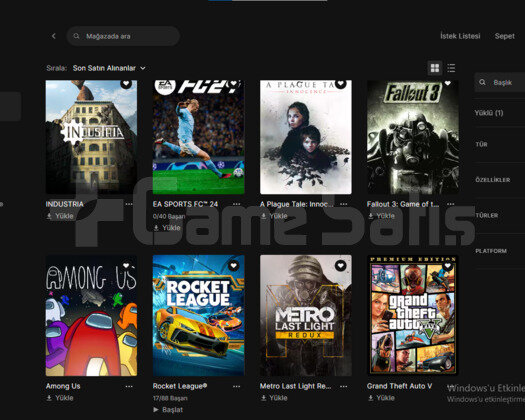Screen dimensions: 525x420
Task: Open more options for INDUSTRIA
Action: pos(129,204)
